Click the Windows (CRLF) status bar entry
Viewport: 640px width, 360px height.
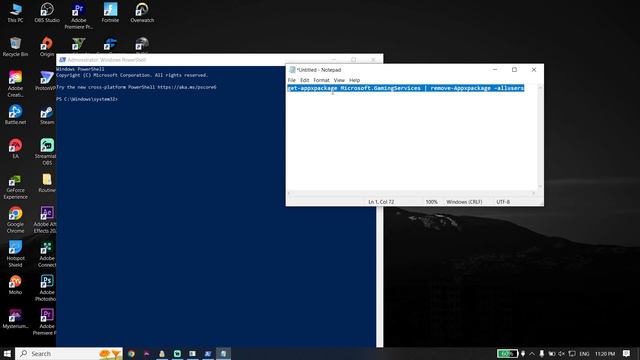[x=464, y=202]
